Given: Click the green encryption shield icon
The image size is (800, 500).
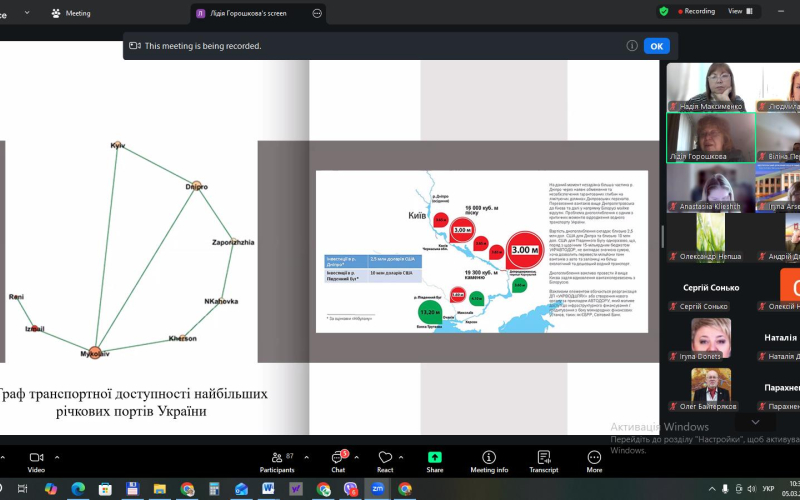Looking at the screenshot, I should 664,11.
